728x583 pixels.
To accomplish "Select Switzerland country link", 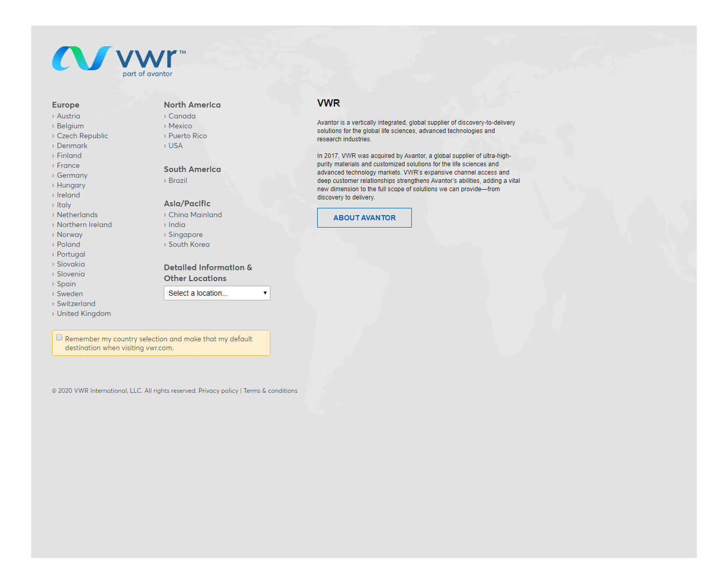I will pos(76,304).
